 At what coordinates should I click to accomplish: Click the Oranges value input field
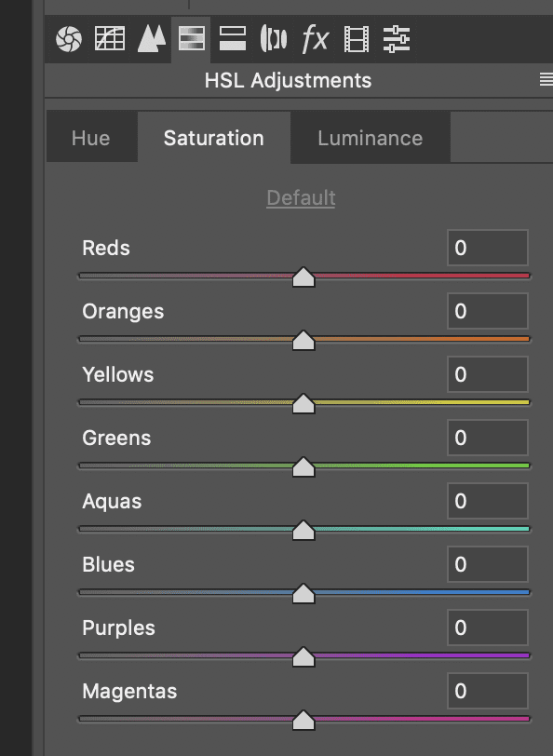[488, 311]
